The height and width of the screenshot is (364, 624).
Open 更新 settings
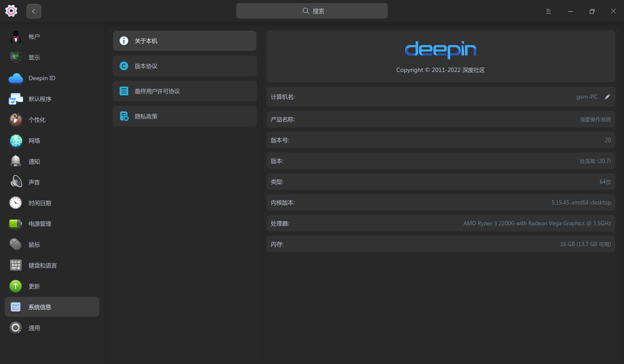click(52, 286)
